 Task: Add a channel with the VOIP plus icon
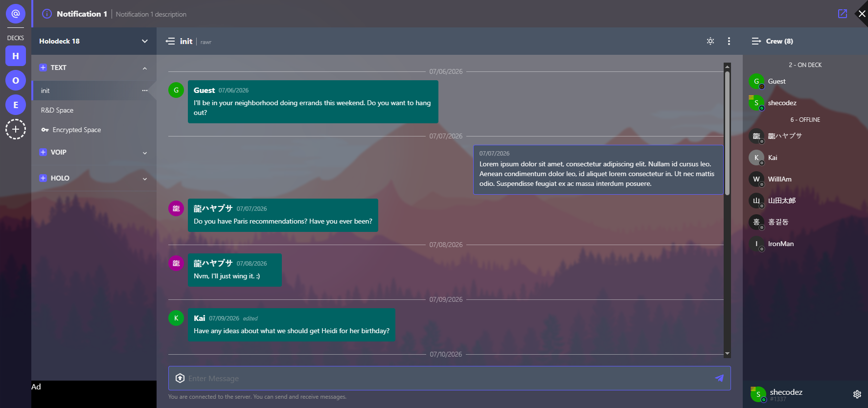(43, 152)
